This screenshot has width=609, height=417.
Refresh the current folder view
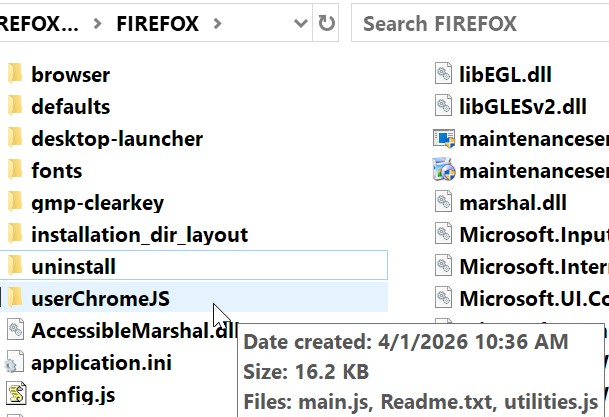pyautogui.click(x=327, y=23)
